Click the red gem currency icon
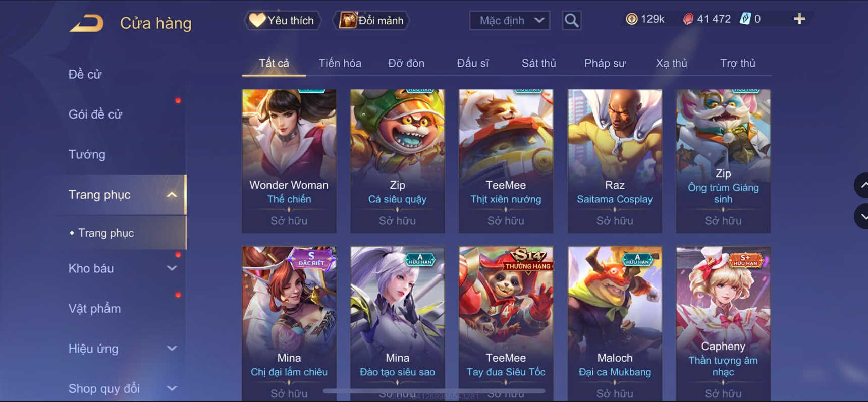The height and width of the screenshot is (402, 868). (688, 19)
